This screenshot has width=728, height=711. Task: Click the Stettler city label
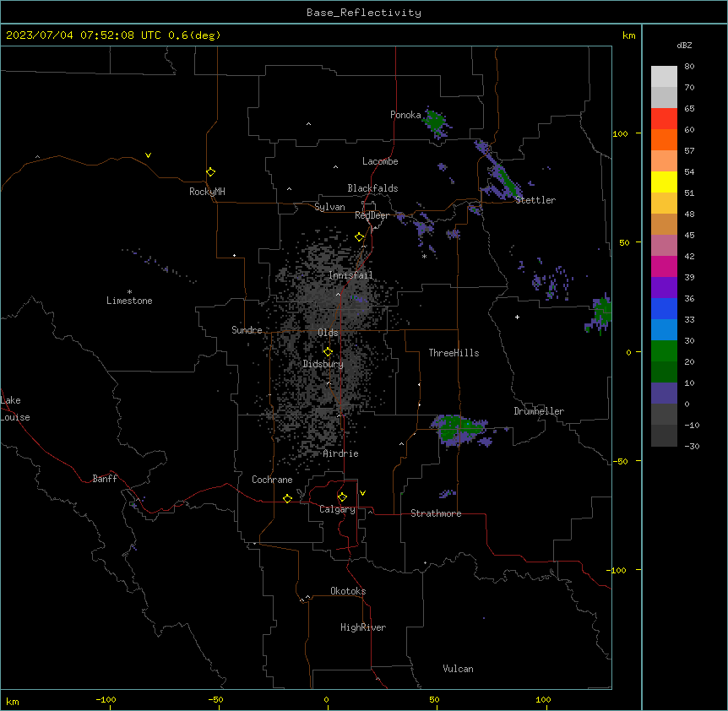(x=535, y=200)
